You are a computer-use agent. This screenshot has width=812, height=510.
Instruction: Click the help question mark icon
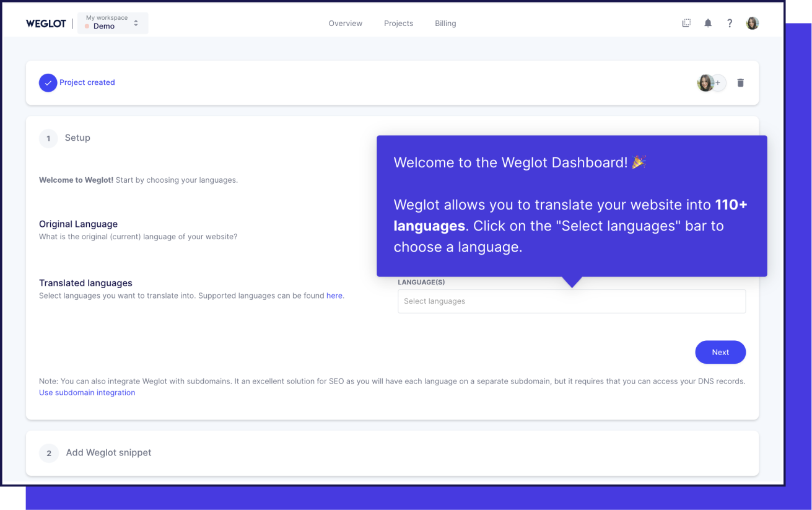tap(730, 22)
